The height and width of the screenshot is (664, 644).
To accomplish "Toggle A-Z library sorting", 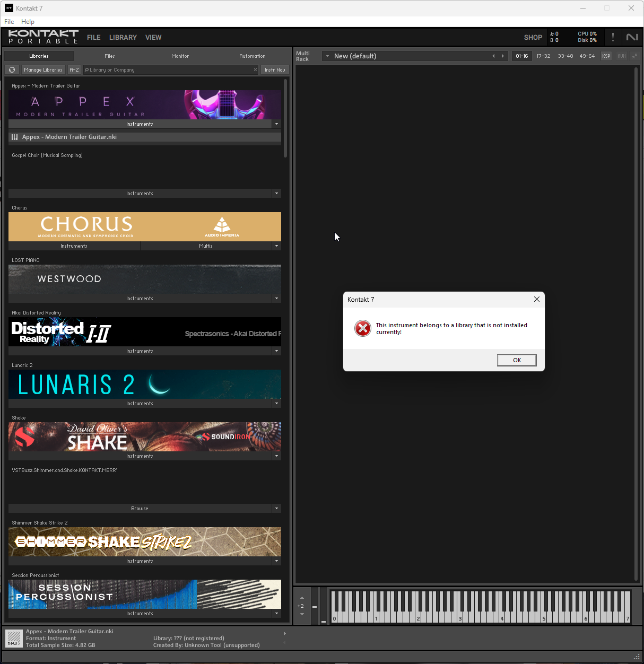I will pyautogui.click(x=74, y=69).
